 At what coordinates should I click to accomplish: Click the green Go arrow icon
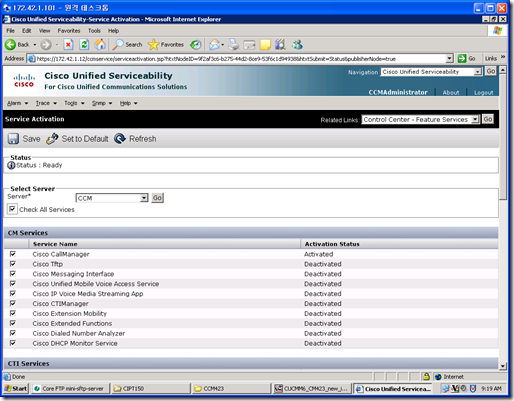[462, 59]
